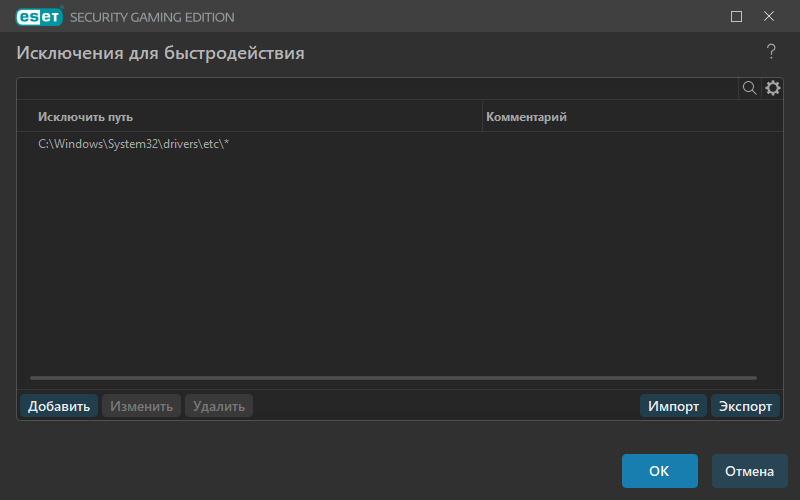Click the Экспорт button
The height and width of the screenshot is (500, 800).
tap(745, 406)
